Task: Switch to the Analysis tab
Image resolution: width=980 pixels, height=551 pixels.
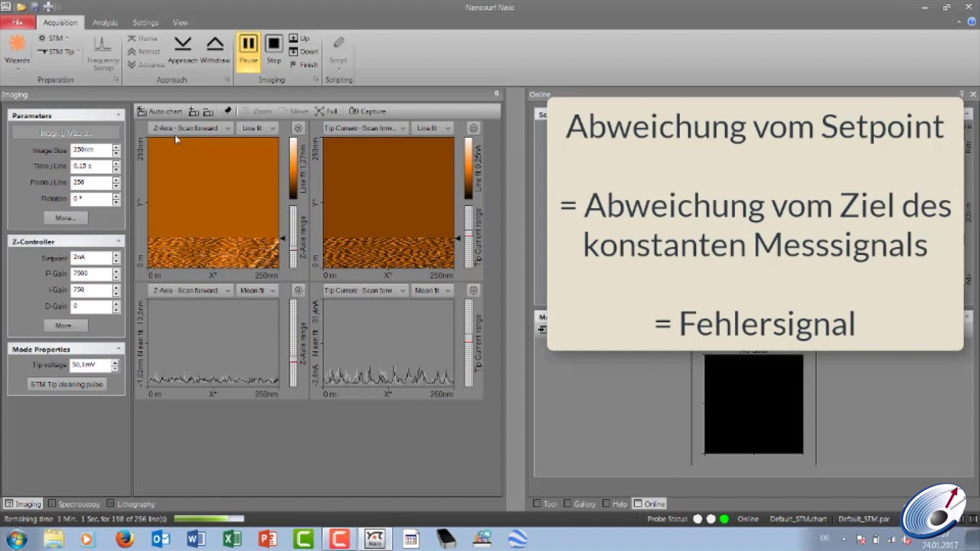Action: (x=105, y=22)
